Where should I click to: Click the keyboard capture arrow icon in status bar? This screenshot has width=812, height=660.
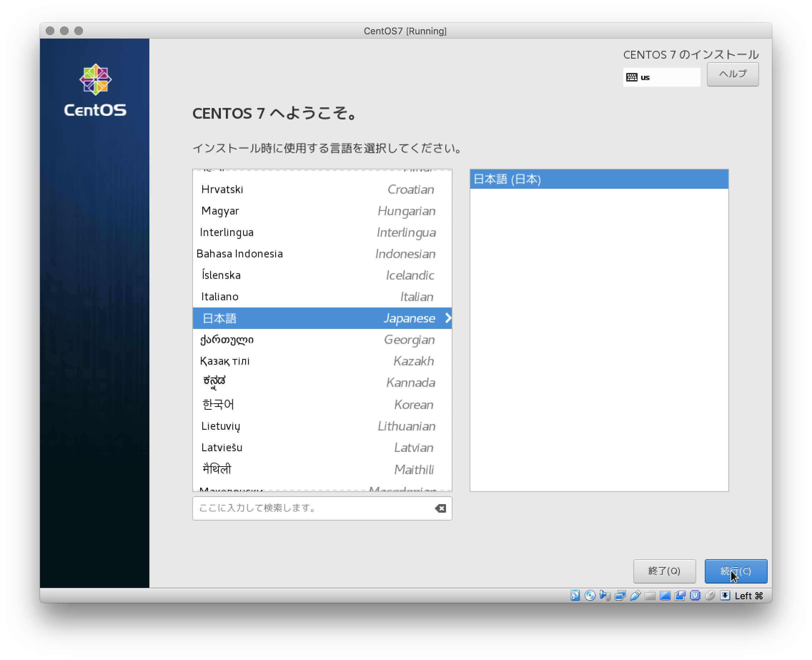pyautogui.click(x=726, y=595)
